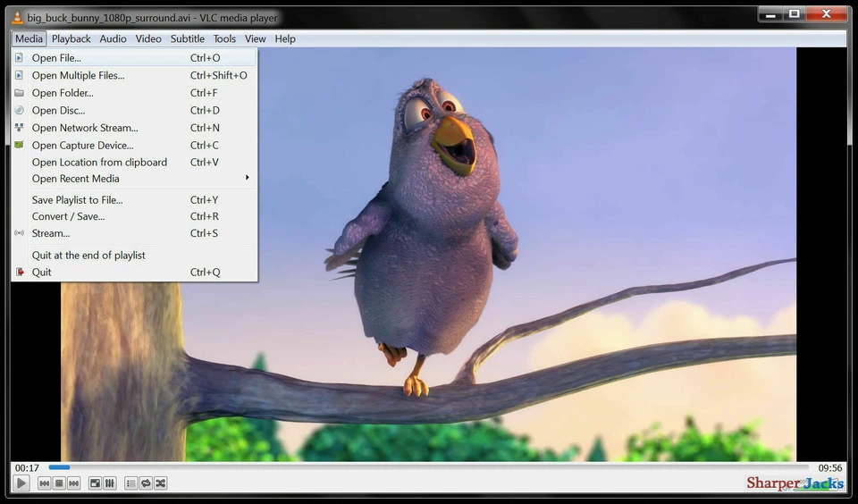
Task: Select Open Network Stream... entry
Action: pos(134,128)
